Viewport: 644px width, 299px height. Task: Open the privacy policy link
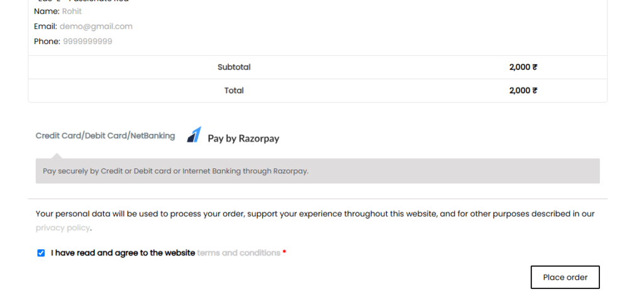[62, 227]
